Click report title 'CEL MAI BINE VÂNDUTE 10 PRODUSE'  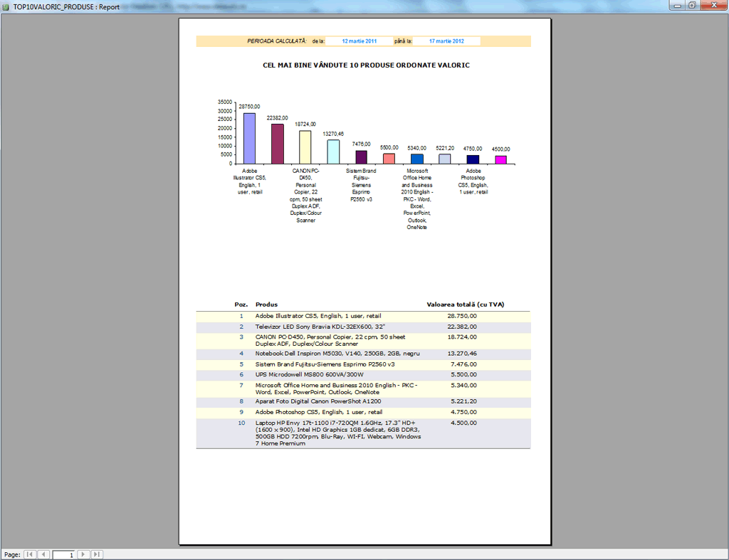point(327,65)
